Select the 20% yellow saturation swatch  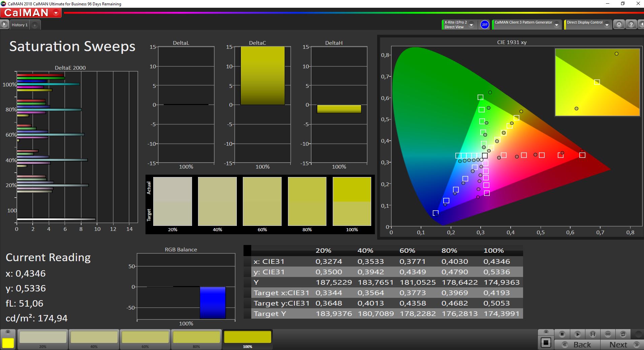point(43,337)
